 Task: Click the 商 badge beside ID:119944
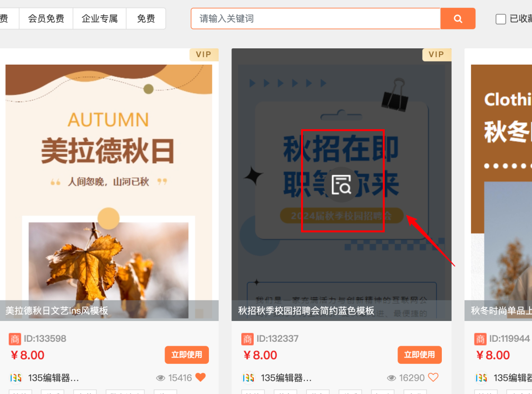[x=480, y=339]
